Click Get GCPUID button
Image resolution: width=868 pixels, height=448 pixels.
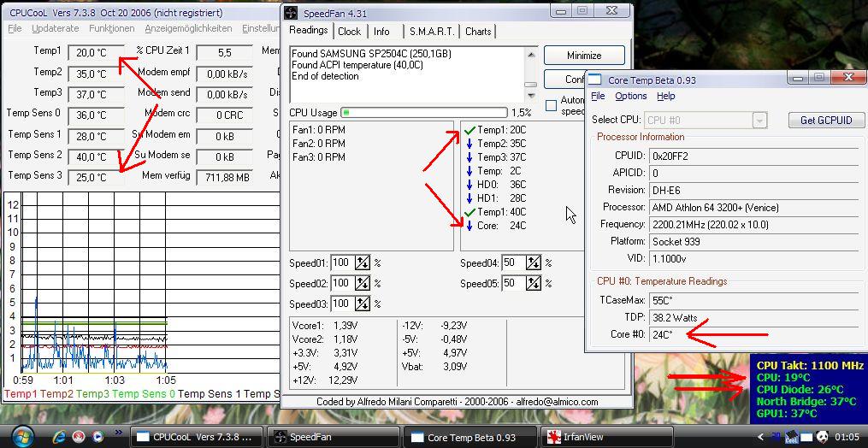pyautogui.click(x=826, y=121)
